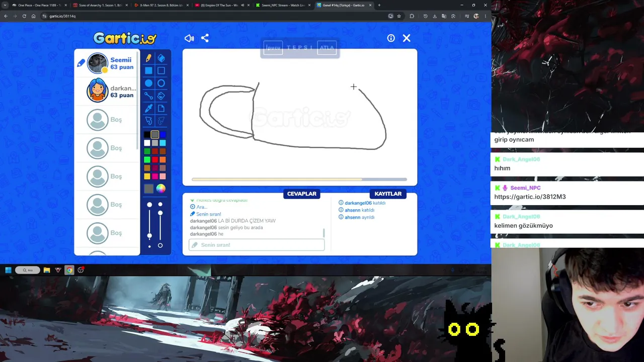Close the Gartic.io browser tab
The height and width of the screenshot is (362, 644).
click(x=370, y=5)
